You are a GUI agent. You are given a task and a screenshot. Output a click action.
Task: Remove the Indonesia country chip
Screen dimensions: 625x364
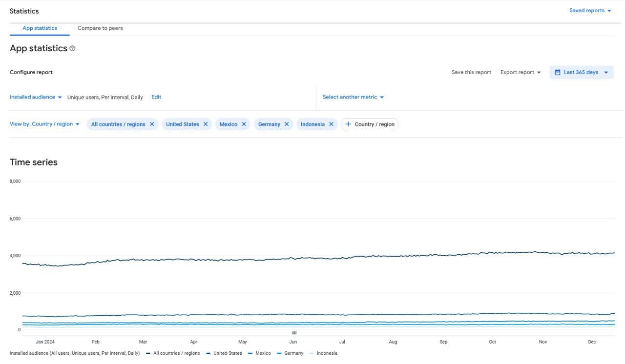coord(331,124)
